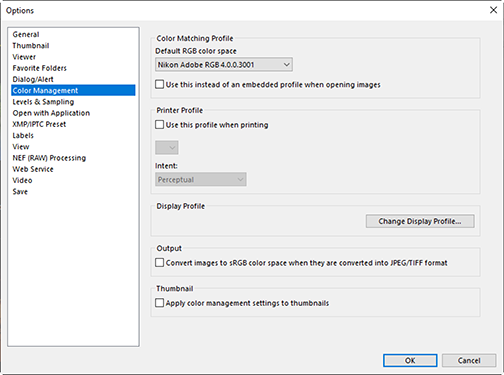Click Change Display Profile button
Image resolution: width=504 pixels, height=375 pixels.
click(420, 221)
